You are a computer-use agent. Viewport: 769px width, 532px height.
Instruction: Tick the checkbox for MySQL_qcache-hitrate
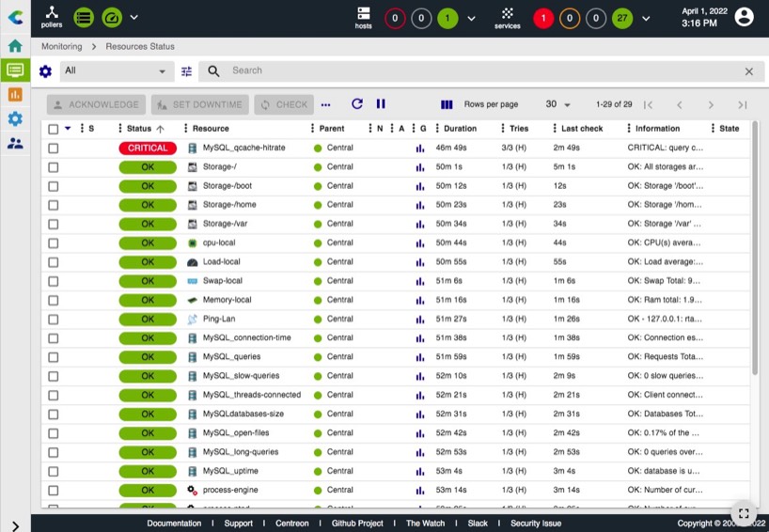54,149
